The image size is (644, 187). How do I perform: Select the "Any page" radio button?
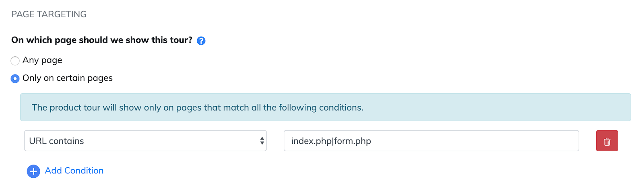[x=15, y=61]
